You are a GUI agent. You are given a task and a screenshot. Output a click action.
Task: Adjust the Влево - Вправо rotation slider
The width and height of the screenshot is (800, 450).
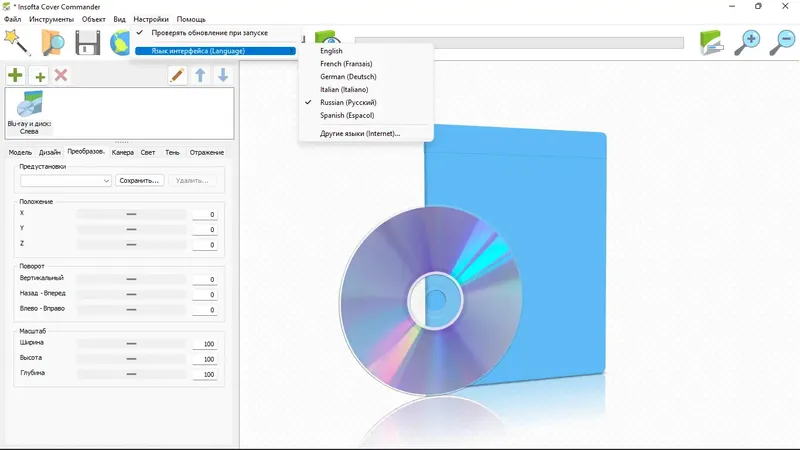[x=131, y=310]
